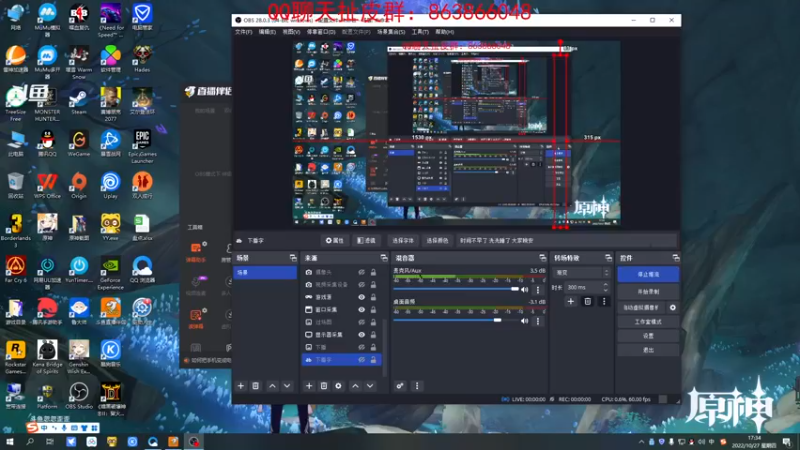The width and height of the screenshot is (800, 450).
Task: Open WPS Office desktop icon
Action: point(47,186)
